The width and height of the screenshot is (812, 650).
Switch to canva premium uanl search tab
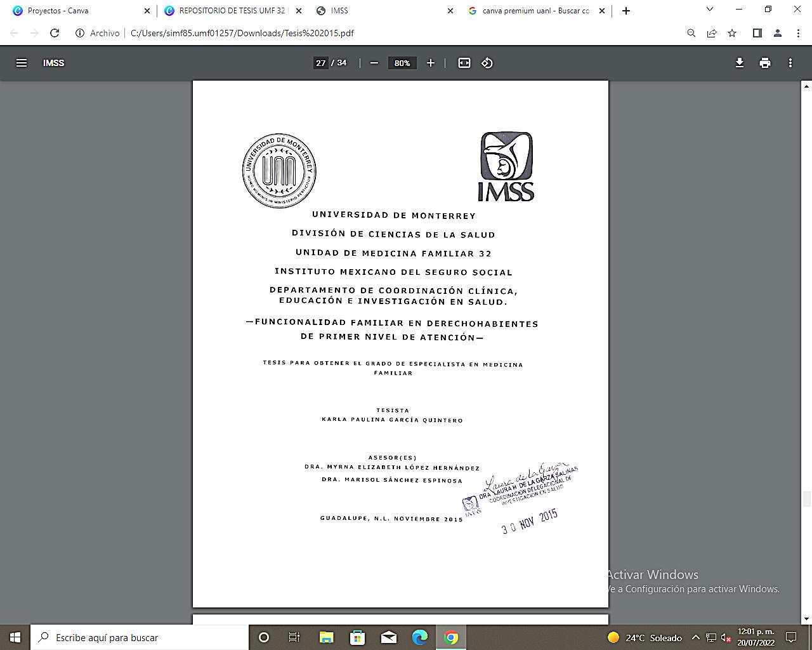pos(536,11)
